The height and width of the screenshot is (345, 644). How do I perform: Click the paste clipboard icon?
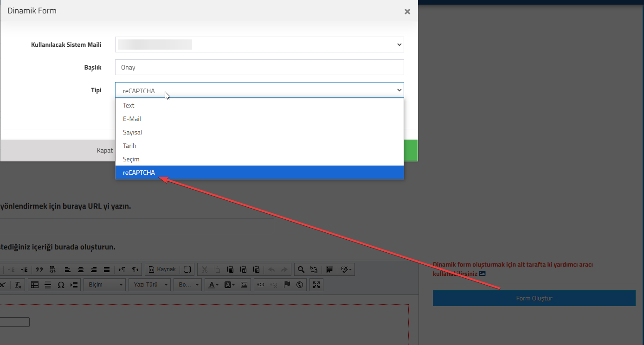231,269
